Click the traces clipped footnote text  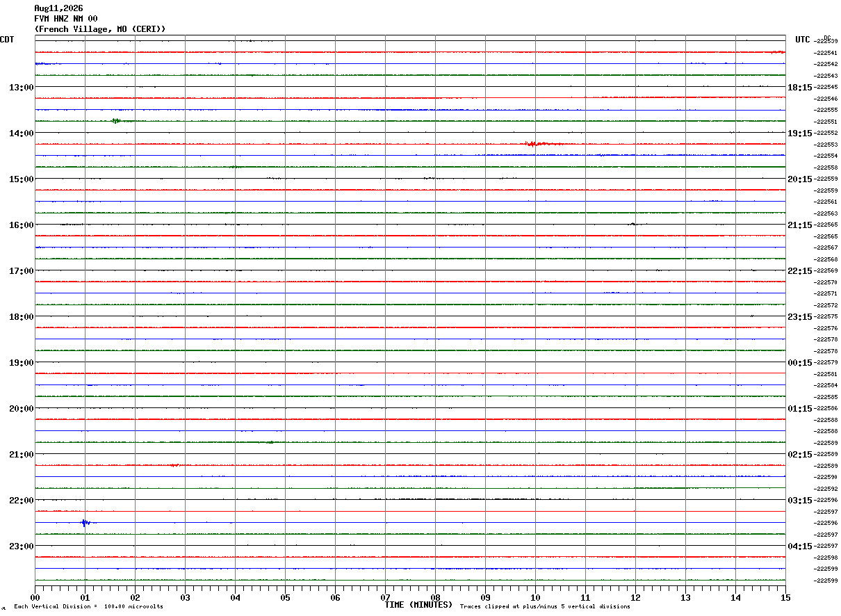[x=545, y=607]
